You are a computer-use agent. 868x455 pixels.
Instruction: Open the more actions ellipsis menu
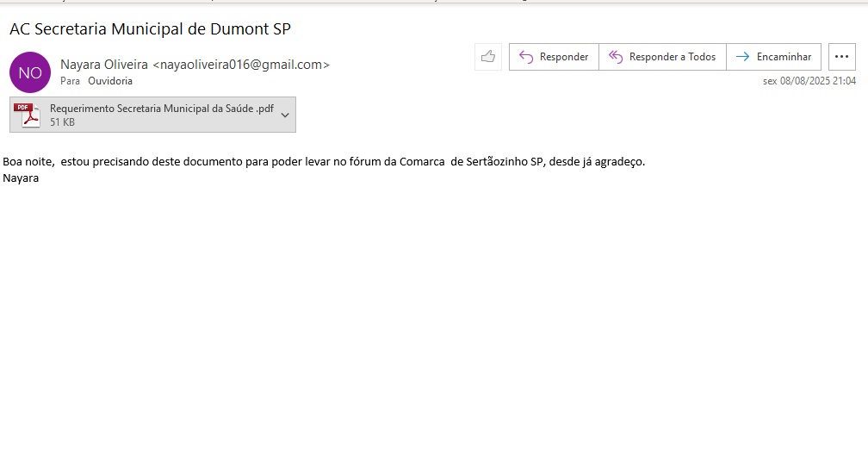tap(841, 57)
